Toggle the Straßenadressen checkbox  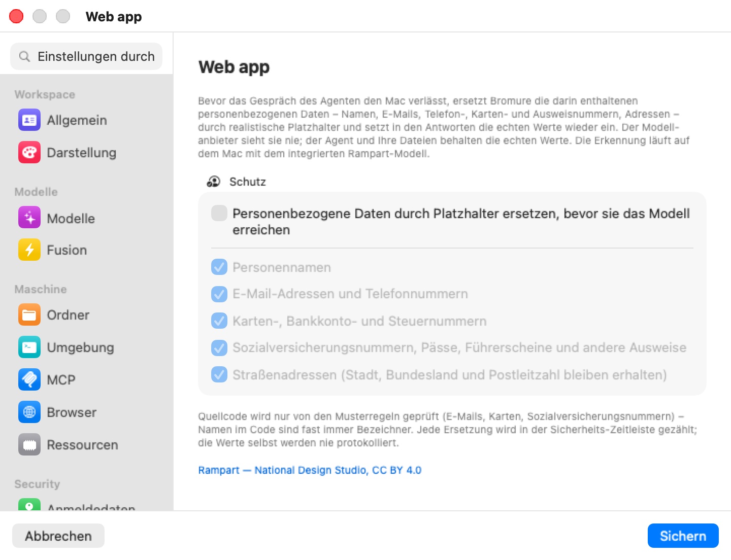click(x=219, y=375)
